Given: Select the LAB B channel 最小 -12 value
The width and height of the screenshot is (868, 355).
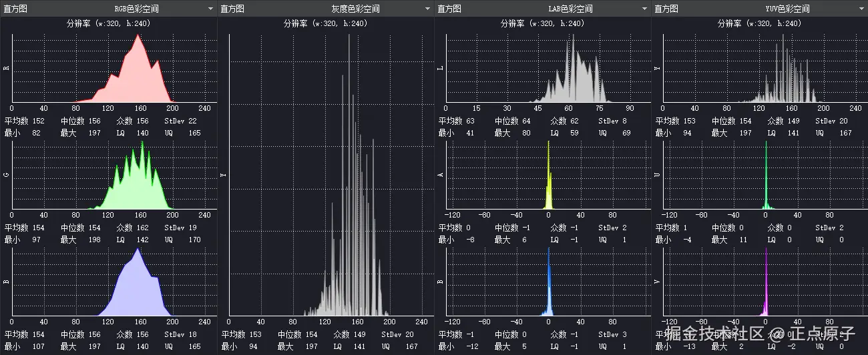Looking at the screenshot, I should (x=472, y=346).
